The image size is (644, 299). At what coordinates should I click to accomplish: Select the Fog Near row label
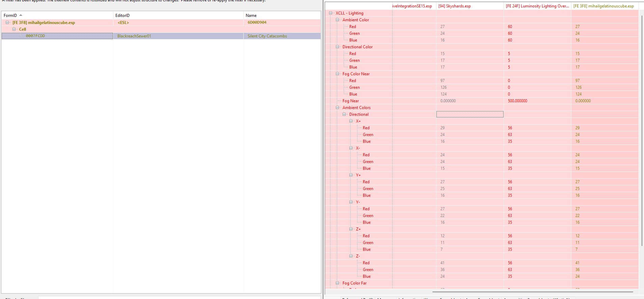tap(350, 101)
